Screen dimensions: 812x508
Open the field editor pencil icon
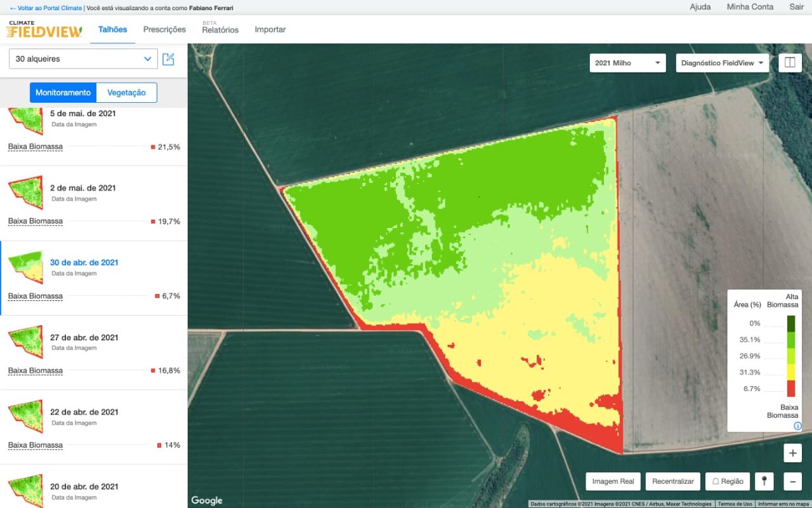point(169,58)
